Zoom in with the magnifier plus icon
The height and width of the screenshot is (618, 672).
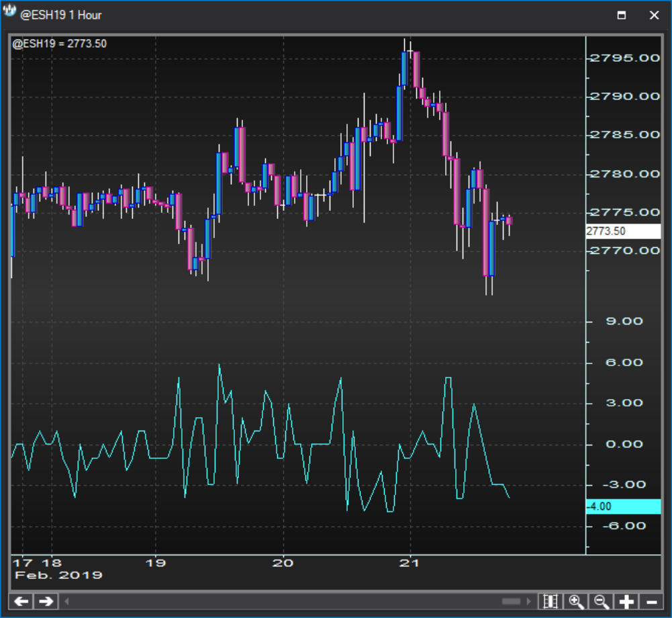(576, 601)
